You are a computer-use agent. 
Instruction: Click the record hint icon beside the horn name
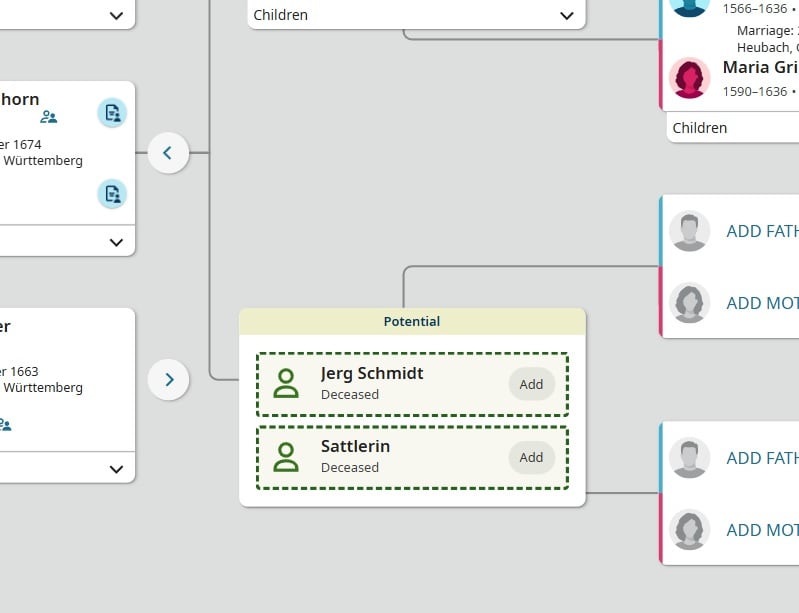(112, 113)
